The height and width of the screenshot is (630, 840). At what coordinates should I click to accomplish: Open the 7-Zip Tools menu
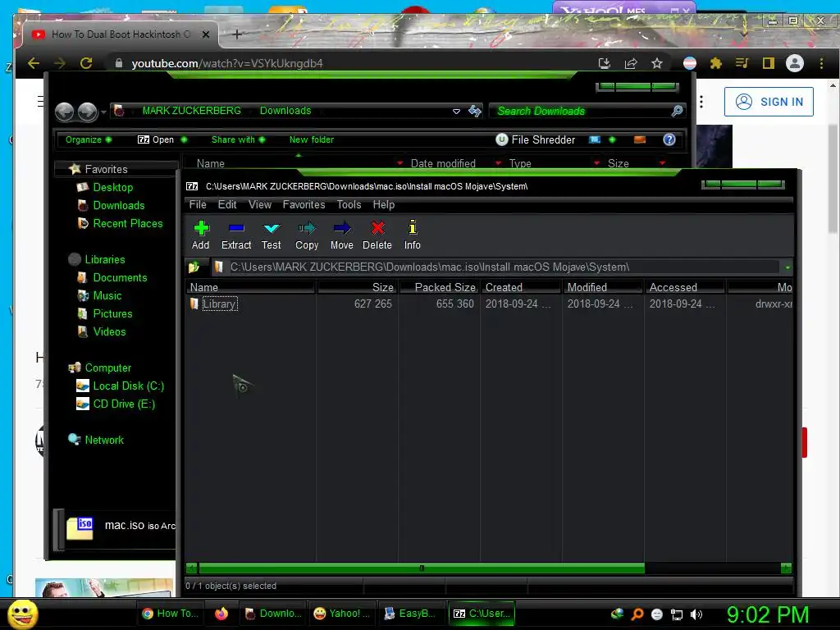(x=349, y=204)
